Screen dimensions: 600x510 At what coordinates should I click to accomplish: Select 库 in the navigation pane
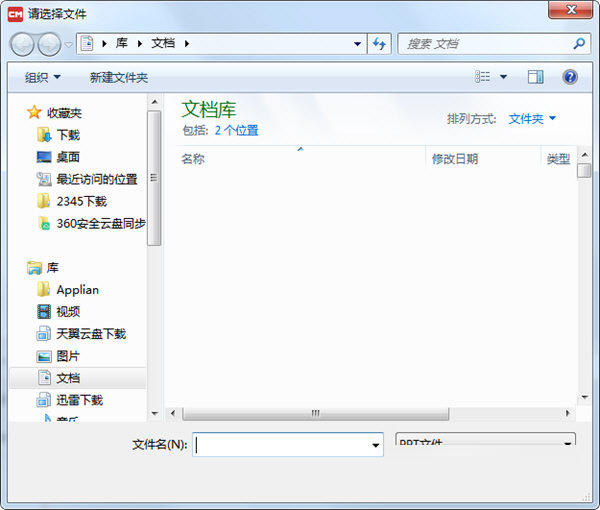(x=52, y=268)
